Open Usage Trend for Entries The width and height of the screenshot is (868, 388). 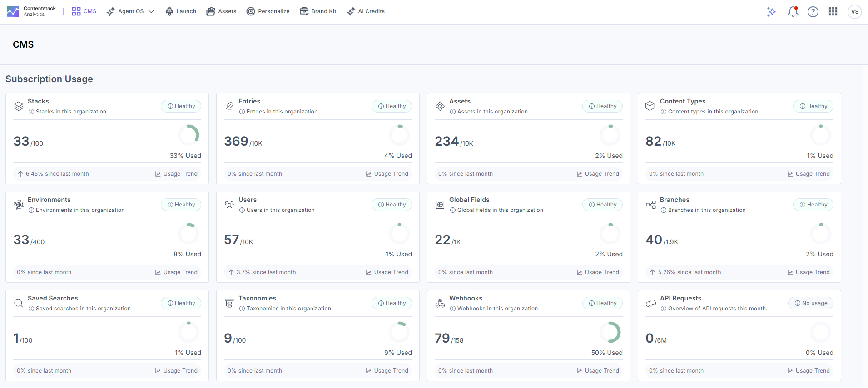387,174
